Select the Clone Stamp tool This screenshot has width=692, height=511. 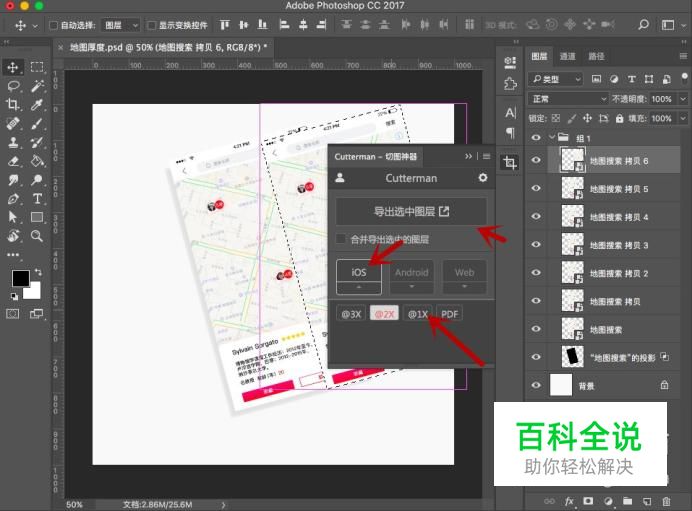click(x=13, y=142)
